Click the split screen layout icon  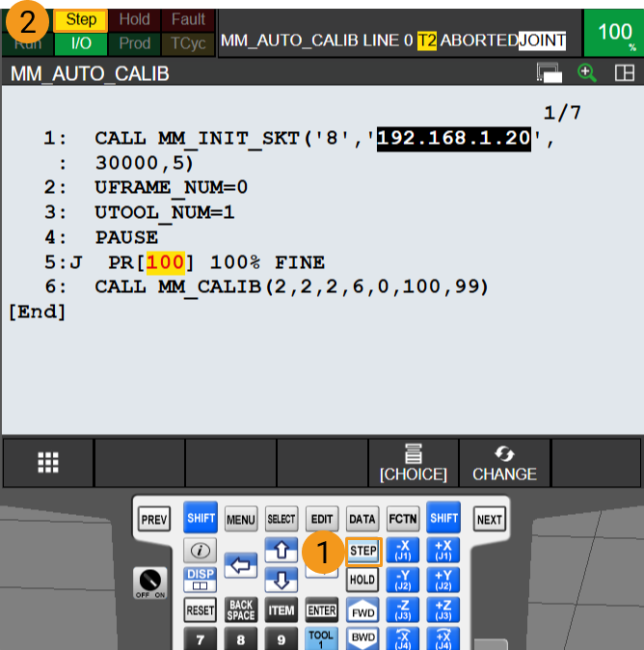tap(625, 73)
